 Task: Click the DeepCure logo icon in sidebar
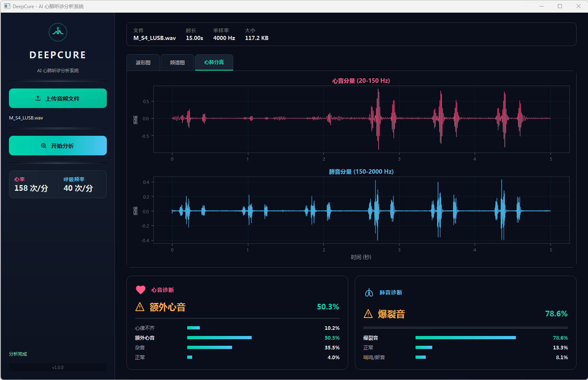(58, 32)
